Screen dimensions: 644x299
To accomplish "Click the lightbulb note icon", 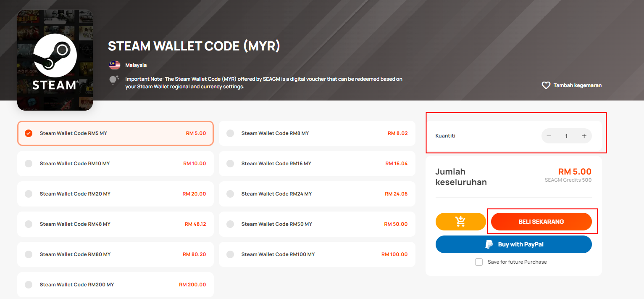I will (114, 80).
